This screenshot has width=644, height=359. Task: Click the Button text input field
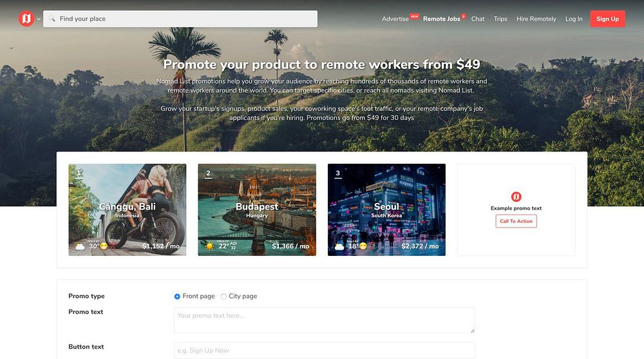pos(325,351)
